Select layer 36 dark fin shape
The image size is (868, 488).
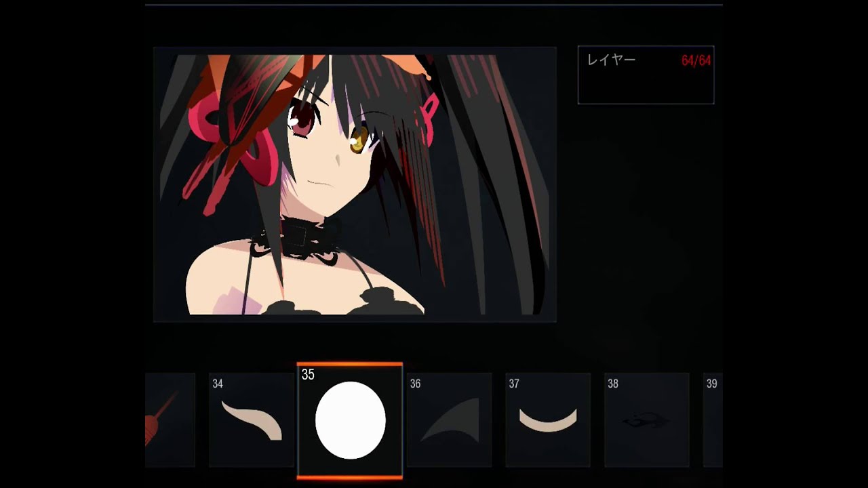(449, 420)
